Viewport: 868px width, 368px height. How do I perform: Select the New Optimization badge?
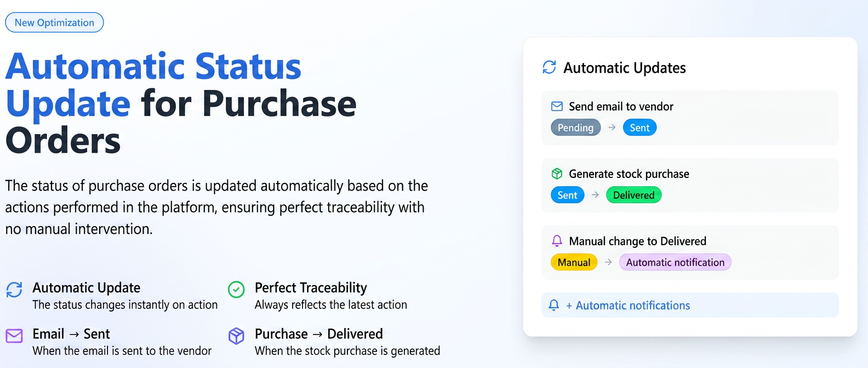[x=54, y=22]
